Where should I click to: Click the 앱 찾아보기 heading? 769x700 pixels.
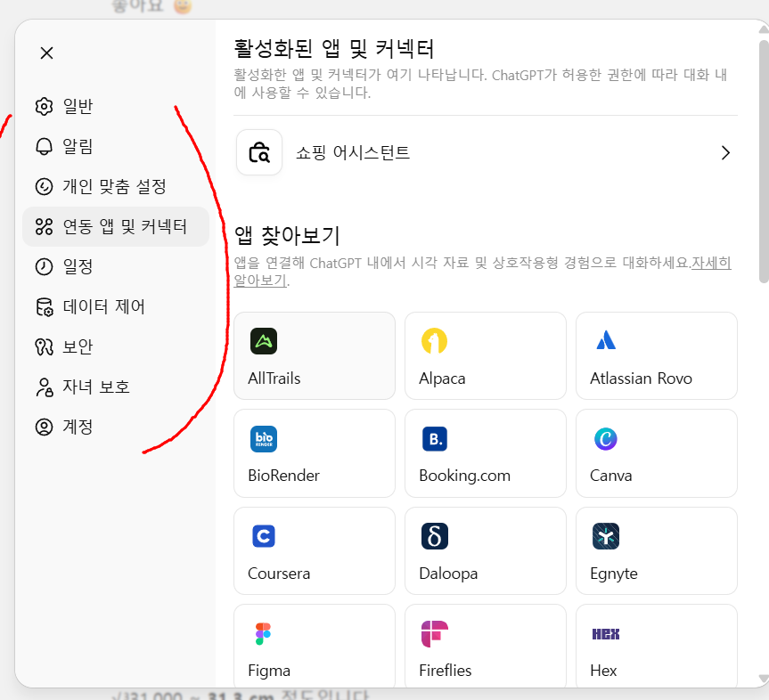coord(287,236)
